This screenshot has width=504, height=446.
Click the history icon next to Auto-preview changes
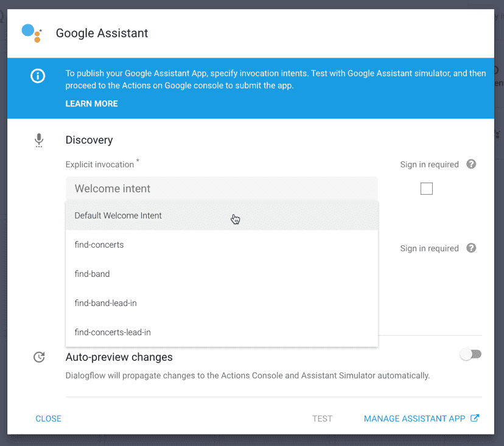pyautogui.click(x=39, y=357)
